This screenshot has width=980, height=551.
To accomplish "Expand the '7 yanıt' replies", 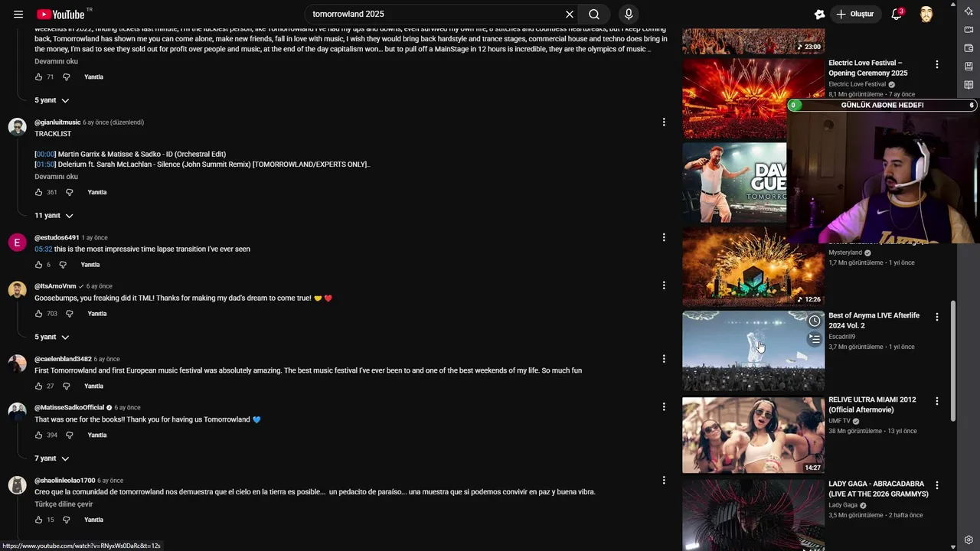I will click(51, 458).
